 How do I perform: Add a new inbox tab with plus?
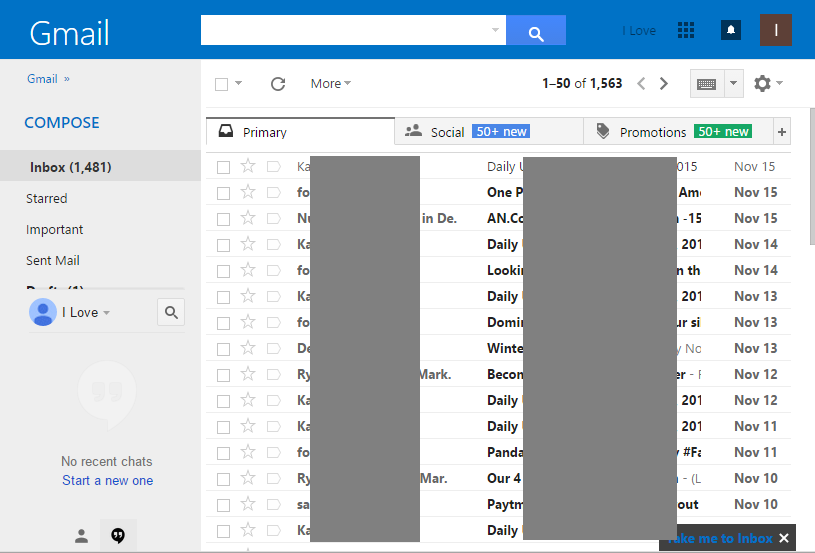(782, 132)
